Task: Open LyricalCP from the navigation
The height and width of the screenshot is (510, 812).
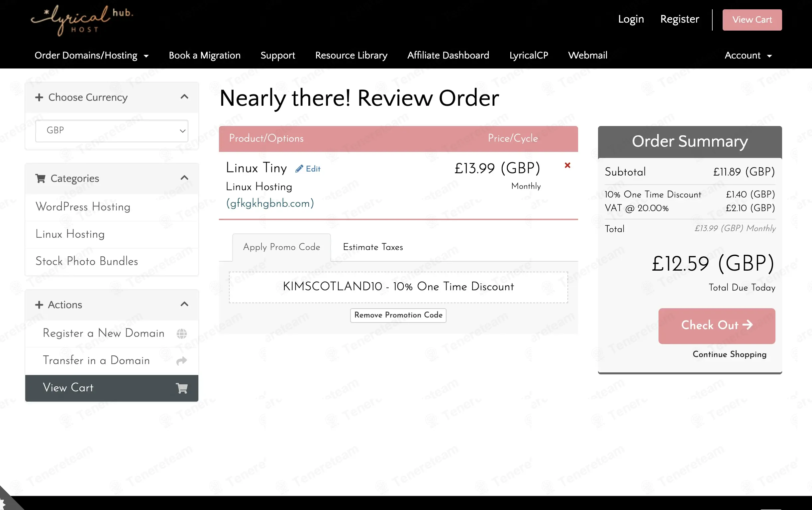Action: pos(529,55)
